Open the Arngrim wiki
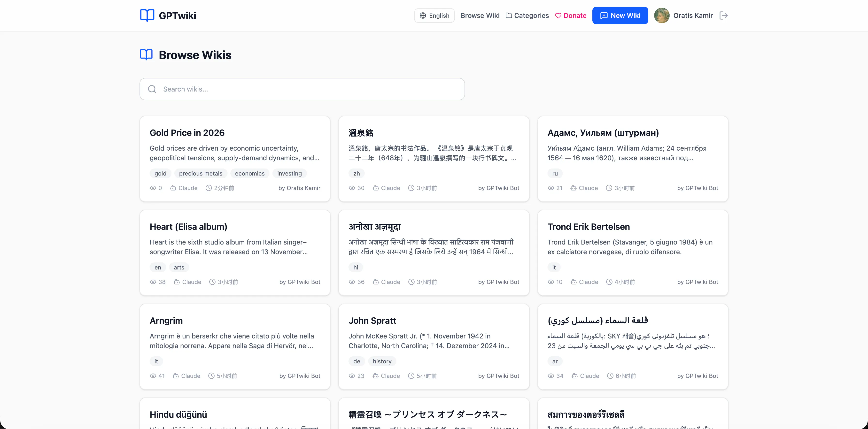Viewport: 868px width, 429px height. coord(166,321)
